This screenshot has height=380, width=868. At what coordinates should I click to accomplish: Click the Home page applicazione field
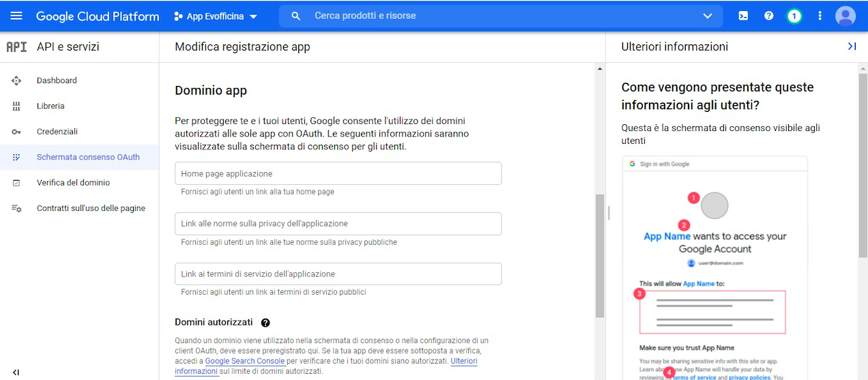point(338,173)
